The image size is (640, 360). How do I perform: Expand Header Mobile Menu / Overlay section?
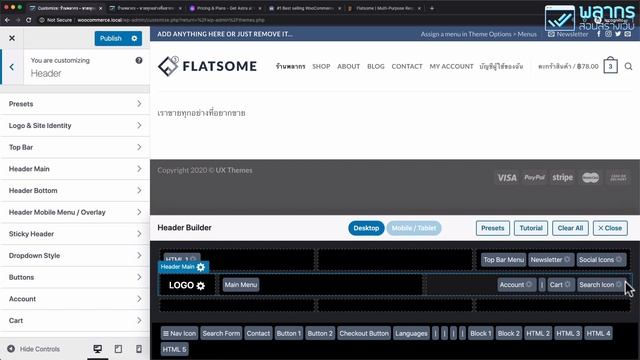coord(75,212)
